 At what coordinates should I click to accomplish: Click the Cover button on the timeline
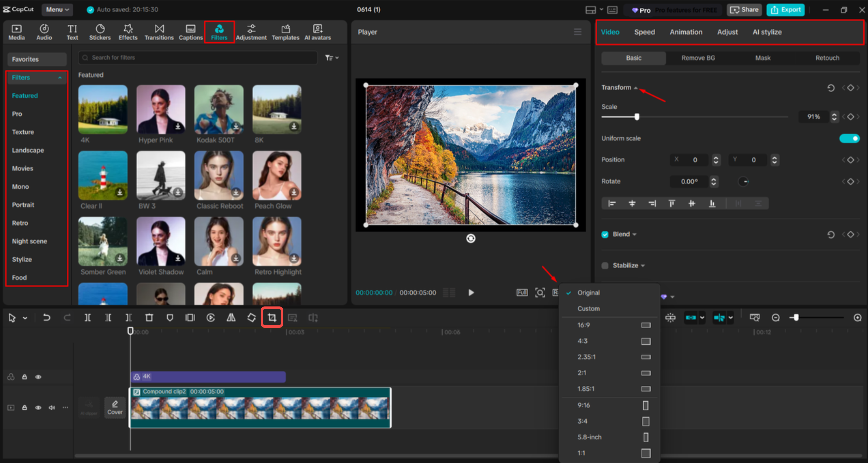(x=115, y=407)
